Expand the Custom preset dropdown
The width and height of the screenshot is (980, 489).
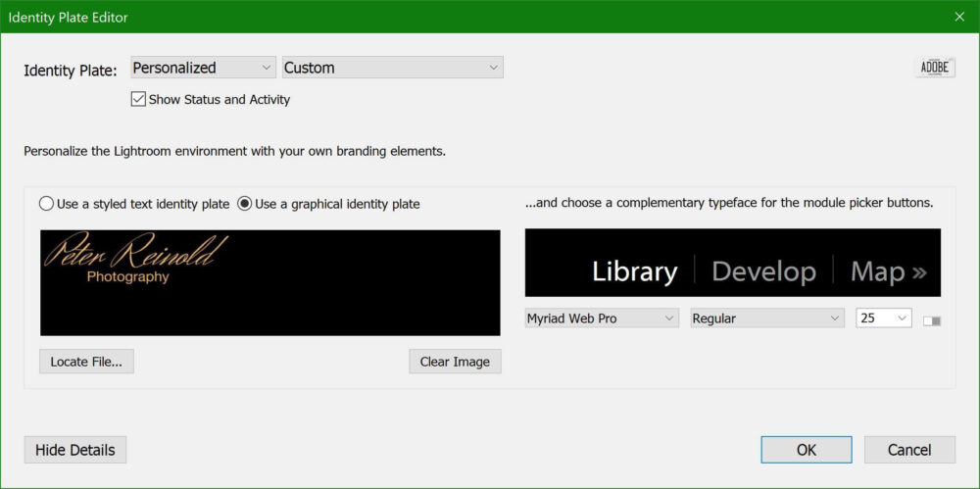pos(392,68)
